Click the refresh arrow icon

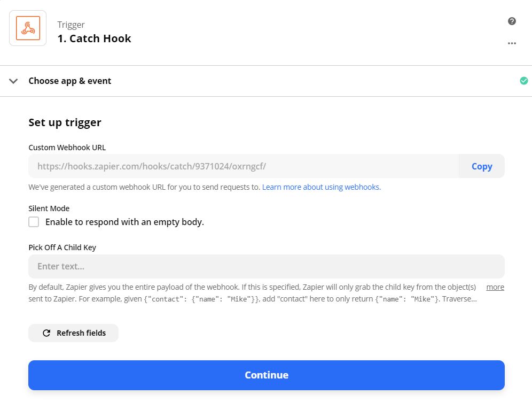point(46,333)
